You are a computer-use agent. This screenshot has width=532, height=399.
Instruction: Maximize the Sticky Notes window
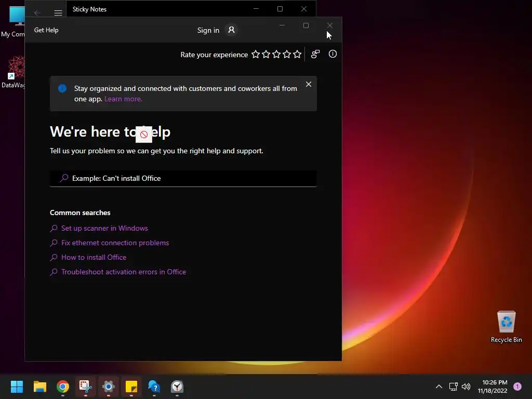point(280,9)
